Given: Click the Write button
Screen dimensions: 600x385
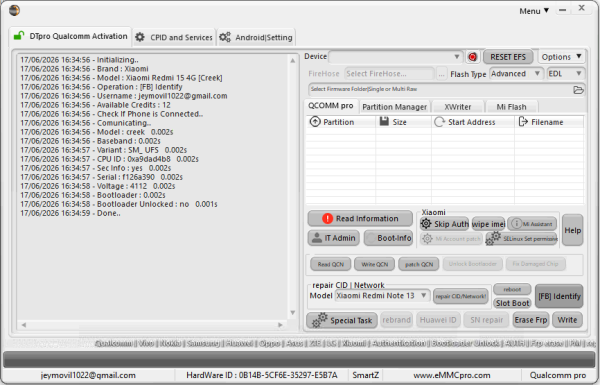Looking at the screenshot, I should point(567,320).
